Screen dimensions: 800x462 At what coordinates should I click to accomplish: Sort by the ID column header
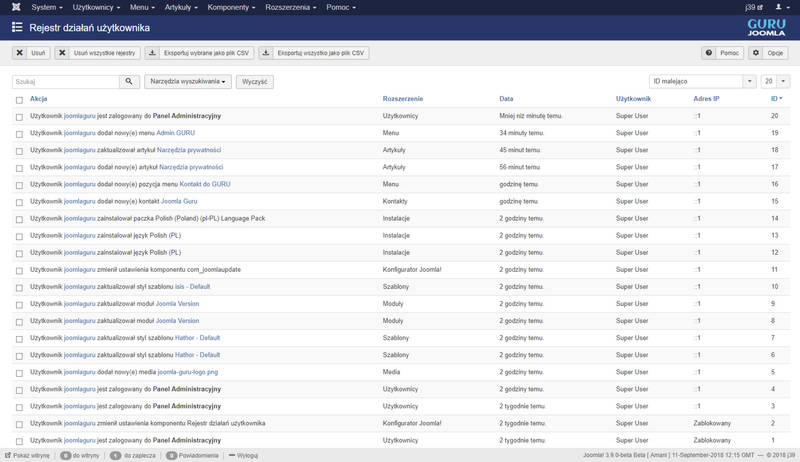click(x=776, y=99)
